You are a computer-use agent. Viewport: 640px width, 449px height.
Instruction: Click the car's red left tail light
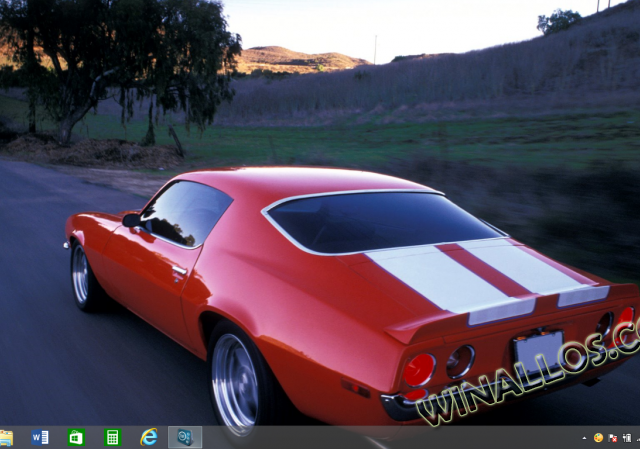click(419, 369)
